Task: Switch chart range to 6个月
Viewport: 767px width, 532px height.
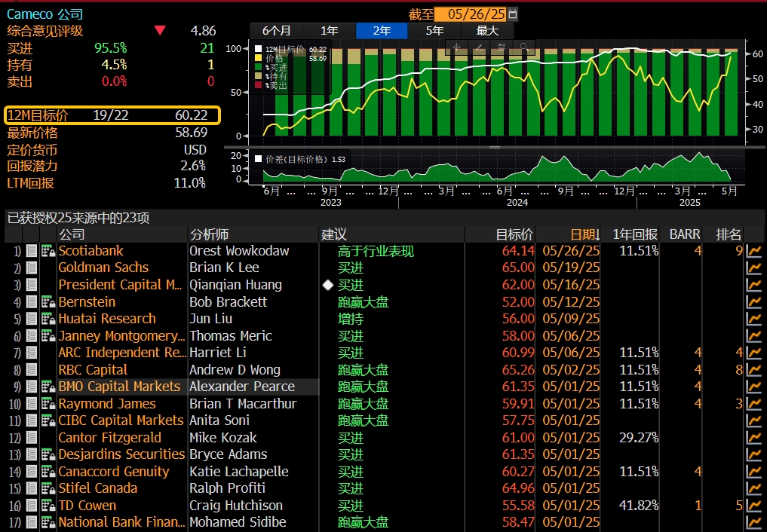Action: (276, 31)
